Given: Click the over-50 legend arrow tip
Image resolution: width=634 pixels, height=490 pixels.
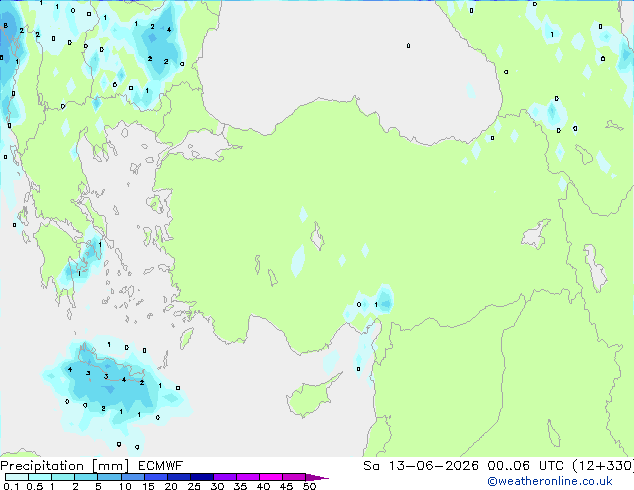Looking at the screenshot, I should point(317,477).
